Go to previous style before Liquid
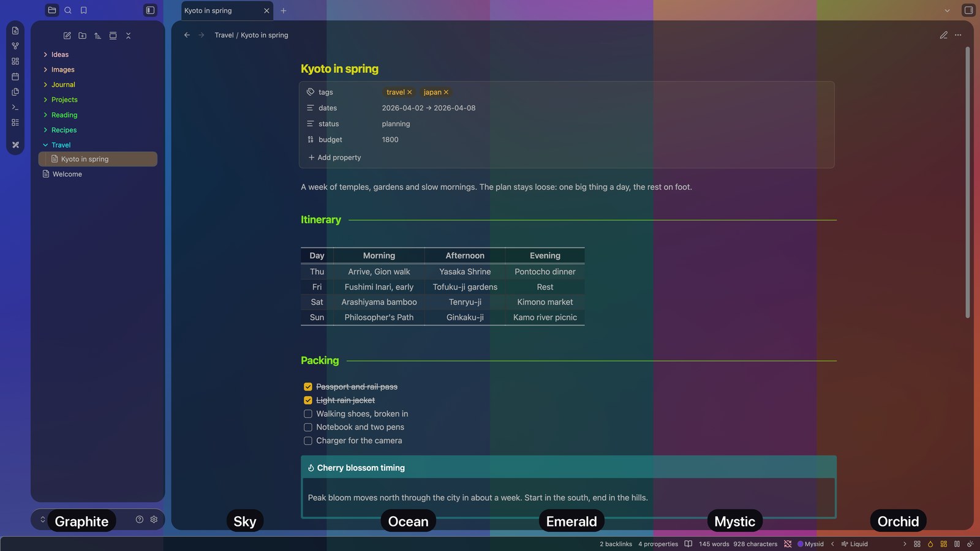Viewport: 980px width, 551px height. [832, 544]
